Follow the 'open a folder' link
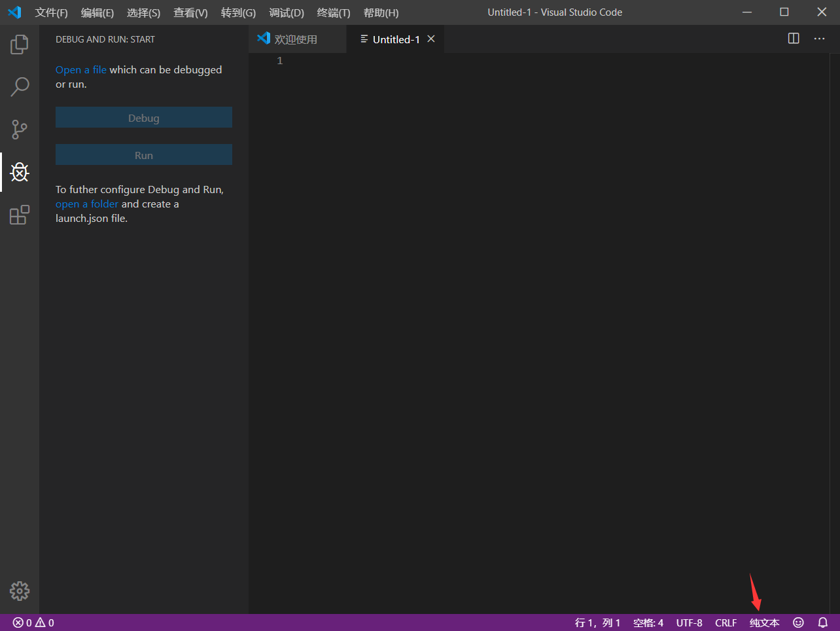The width and height of the screenshot is (840, 631). tap(87, 204)
